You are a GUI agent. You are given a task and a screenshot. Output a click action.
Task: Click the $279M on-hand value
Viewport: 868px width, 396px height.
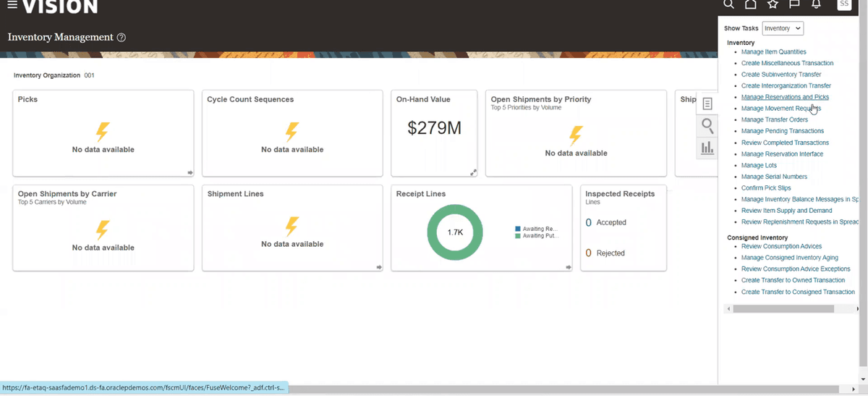434,129
